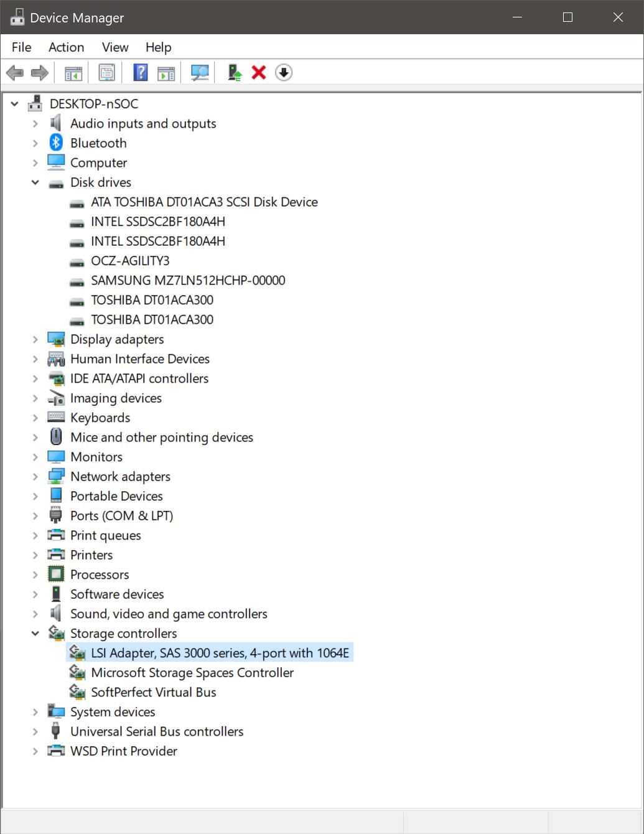
Task: Click the Imaging devices camera icon
Action: [x=56, y=398]
